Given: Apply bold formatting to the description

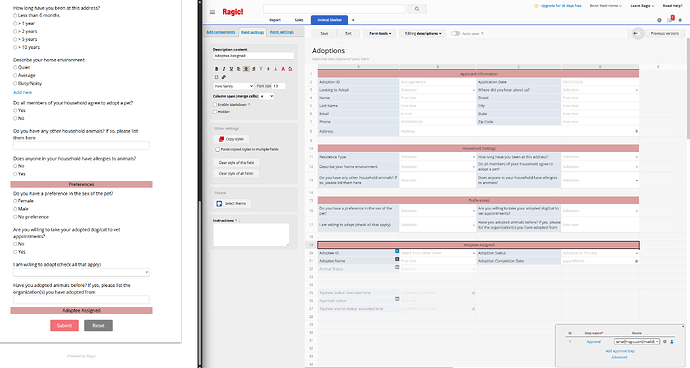Looking at the screenshot, I should point(217,69).
